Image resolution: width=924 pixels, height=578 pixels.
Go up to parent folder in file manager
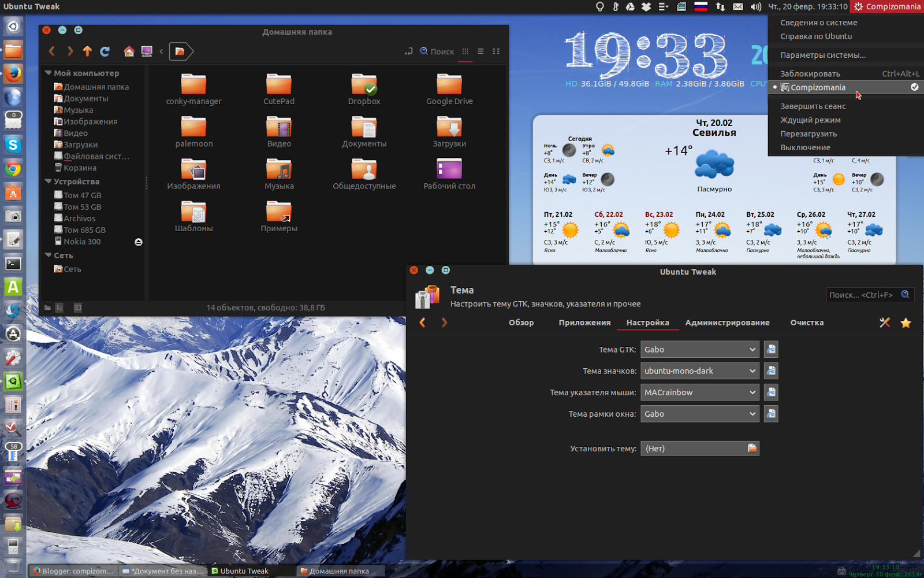[x=87, y=51]
